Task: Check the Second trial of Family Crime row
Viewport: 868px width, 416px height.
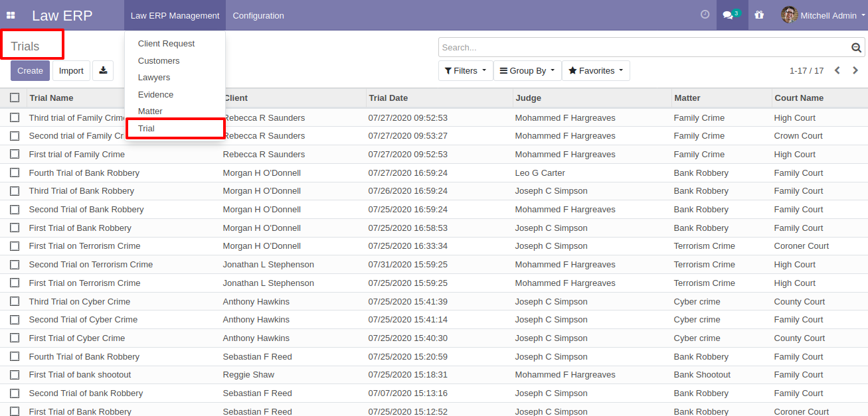Action: tap(15, 136)
